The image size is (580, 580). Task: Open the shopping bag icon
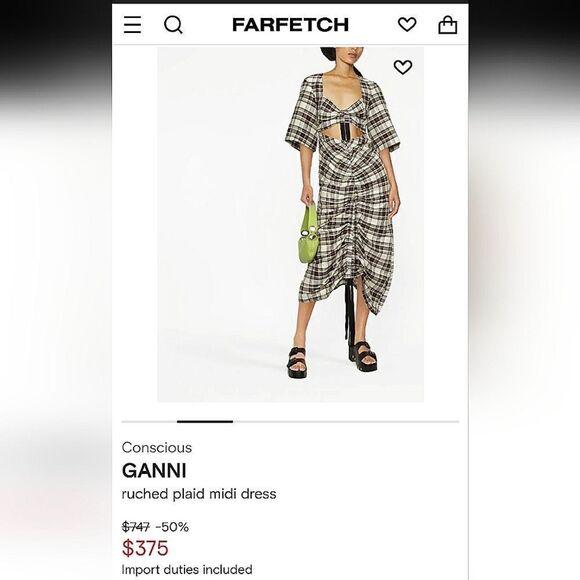pyautogui.click(x=448, y=25)
